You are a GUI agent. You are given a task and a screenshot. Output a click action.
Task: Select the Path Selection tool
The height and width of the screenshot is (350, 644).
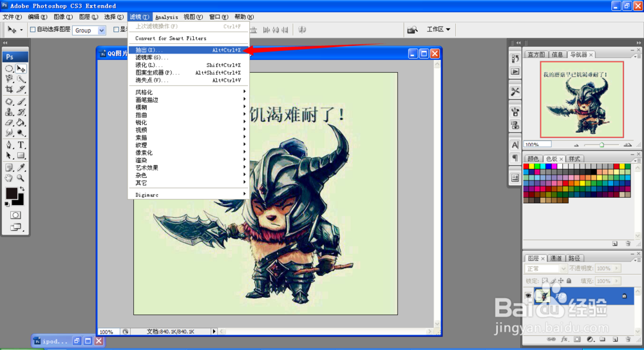tap(9, 155)
